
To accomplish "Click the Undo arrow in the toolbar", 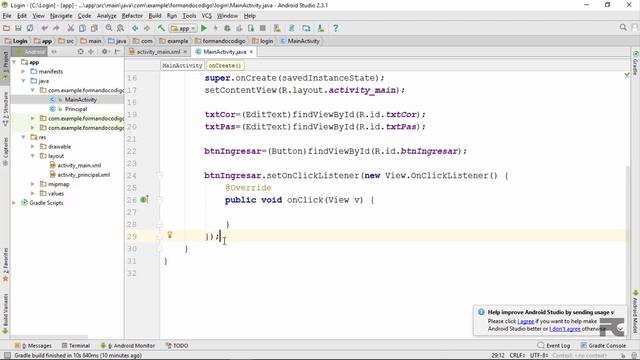I will pos(44,28).
